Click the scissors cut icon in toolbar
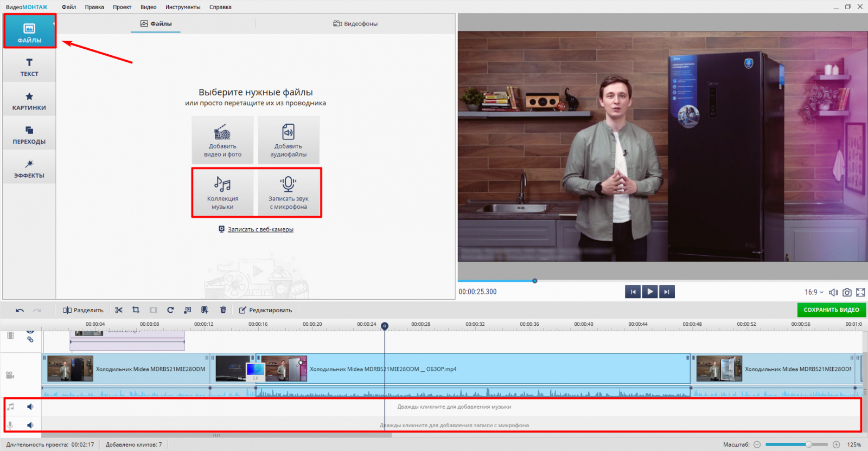868x451 pixels. coord(119,310)
